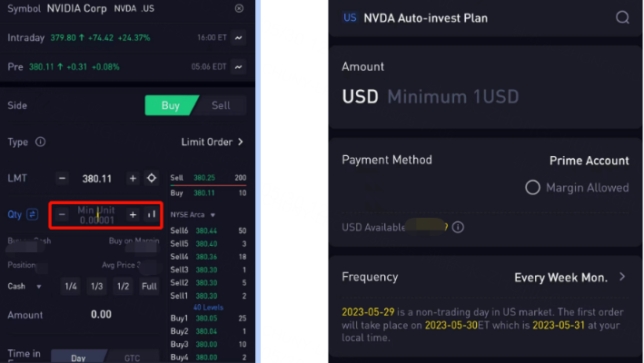Click Sell6 price 380.44

[x=206, y=231]
